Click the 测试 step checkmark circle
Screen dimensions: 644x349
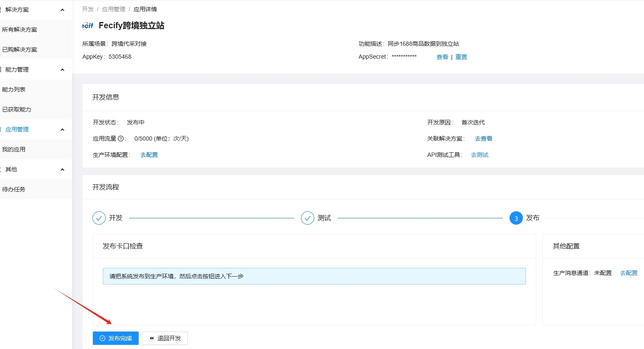click(308, 218)
